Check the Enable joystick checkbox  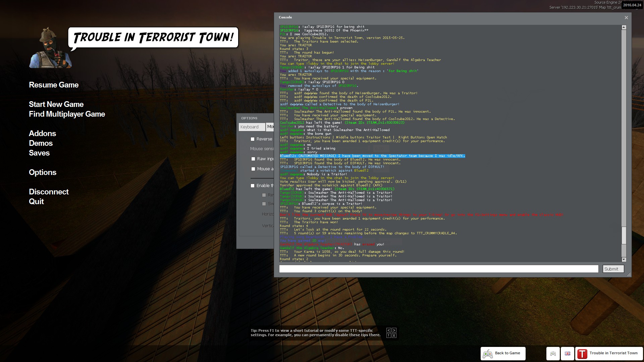253,186
